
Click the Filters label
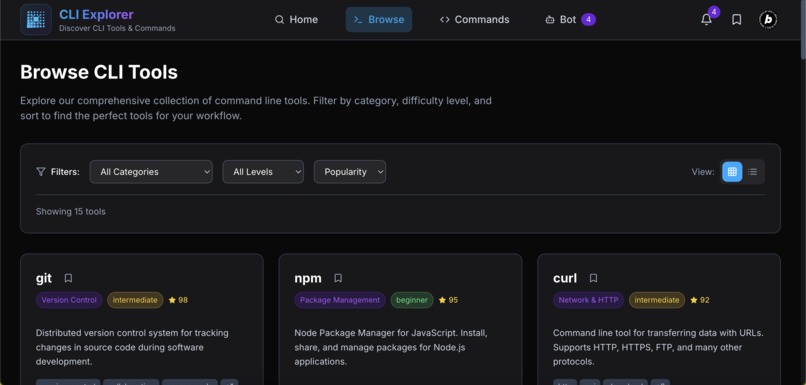click(x=65, y=172)
